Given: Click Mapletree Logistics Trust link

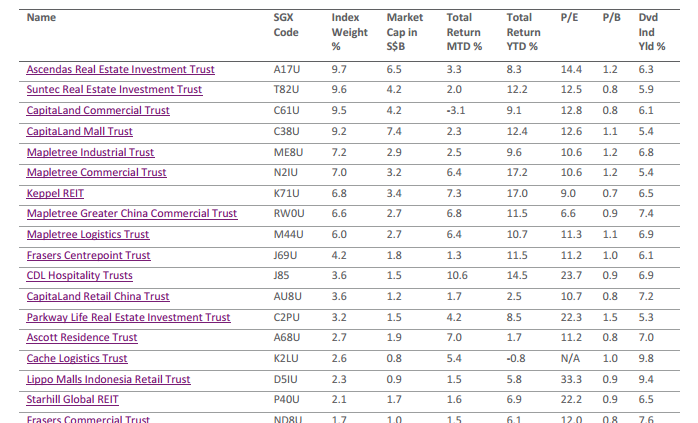Looking at the screenshot, I should tap(87, 234).
